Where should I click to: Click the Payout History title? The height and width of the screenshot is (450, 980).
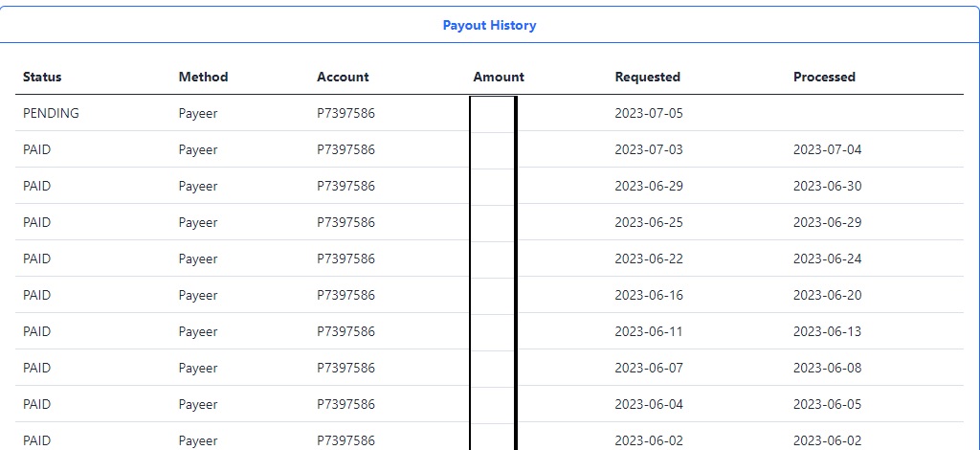[489, 26]
